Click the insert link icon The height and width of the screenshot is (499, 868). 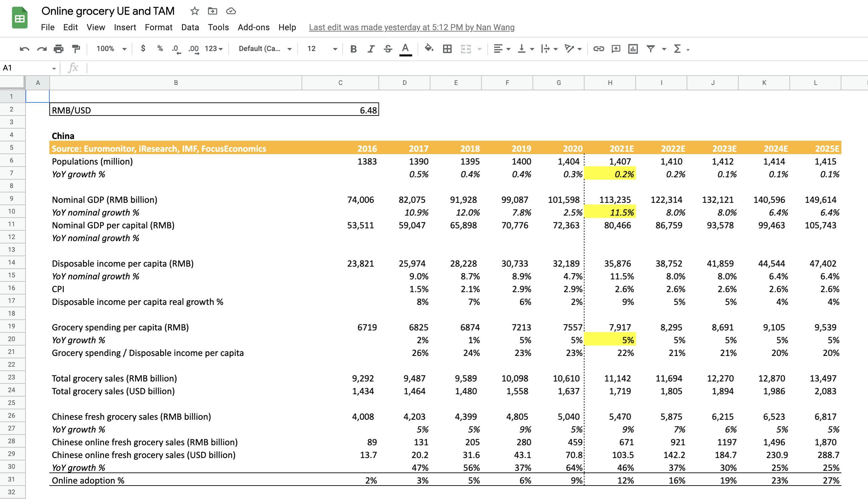[x=598, y=49]
